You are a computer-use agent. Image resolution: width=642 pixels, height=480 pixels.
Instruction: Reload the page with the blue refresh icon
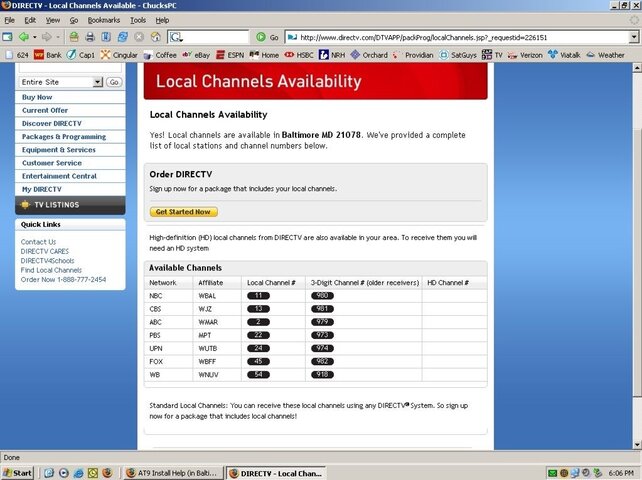point(122,37)
